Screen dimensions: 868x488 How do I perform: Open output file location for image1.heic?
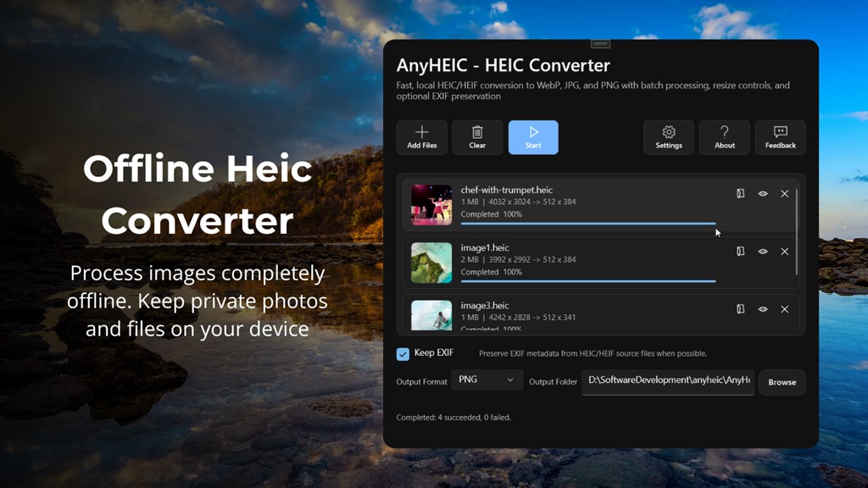coord(740,251)
